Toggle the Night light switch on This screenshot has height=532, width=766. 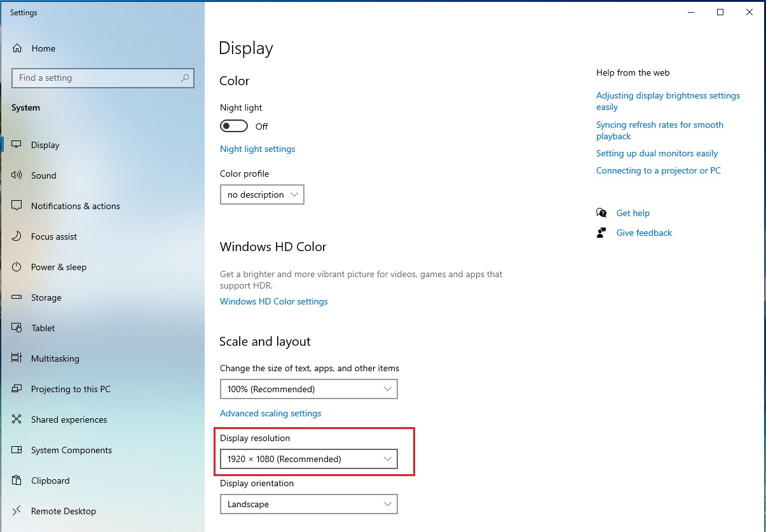233,126
